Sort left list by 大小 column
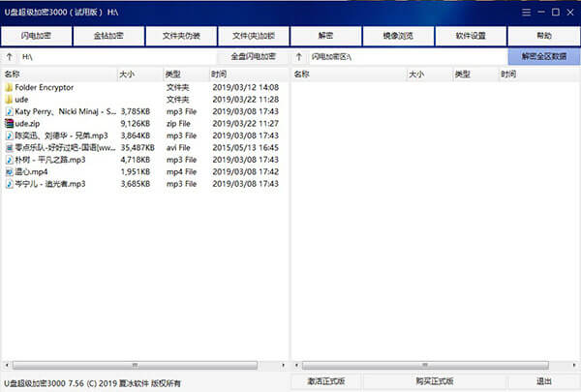Viewport: 581px width, 392px height. point(140,75)
